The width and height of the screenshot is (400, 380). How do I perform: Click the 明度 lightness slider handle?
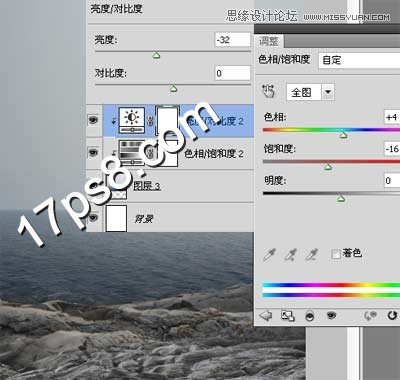[340, 199]
